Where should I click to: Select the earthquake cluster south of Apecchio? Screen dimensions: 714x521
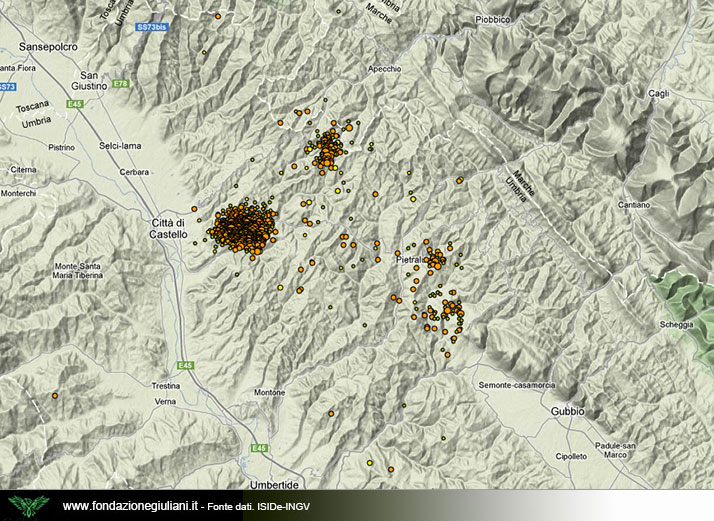(327, 150)
